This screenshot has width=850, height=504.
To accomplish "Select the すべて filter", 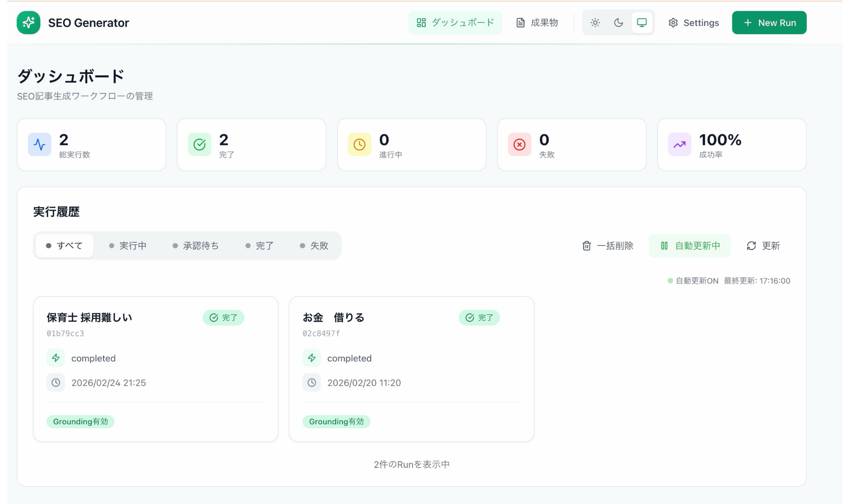I will click(x=64, y=245).
